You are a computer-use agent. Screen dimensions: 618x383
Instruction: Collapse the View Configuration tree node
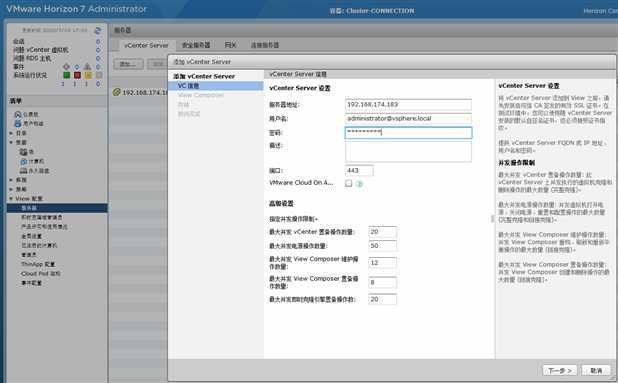coord(11,199)
